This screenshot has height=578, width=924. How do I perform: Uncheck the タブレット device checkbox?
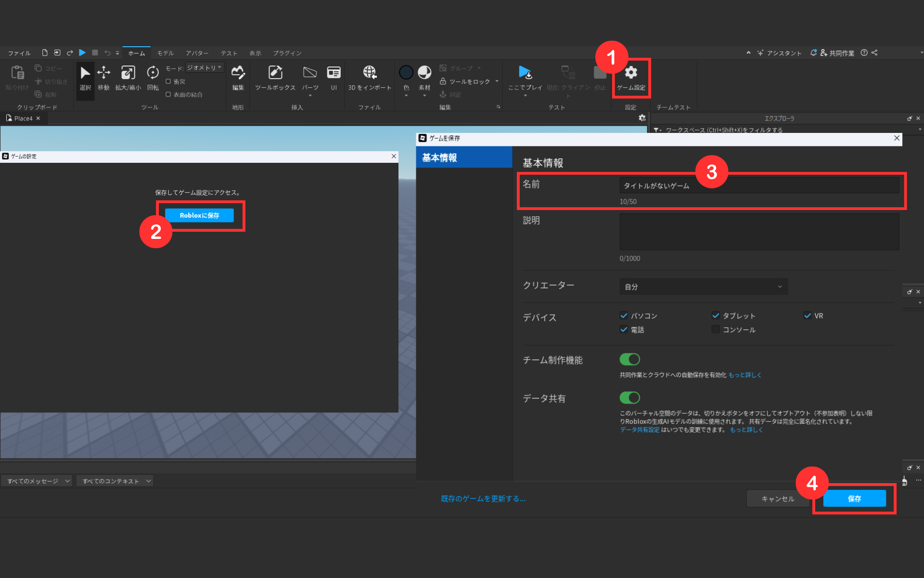coord(716,316)
